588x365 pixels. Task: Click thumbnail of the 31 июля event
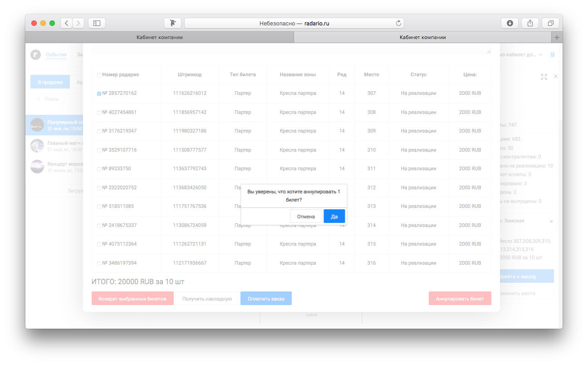(37, 166)
